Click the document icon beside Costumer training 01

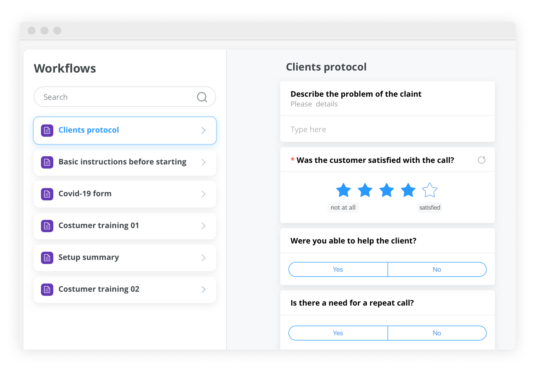[47, 226]
